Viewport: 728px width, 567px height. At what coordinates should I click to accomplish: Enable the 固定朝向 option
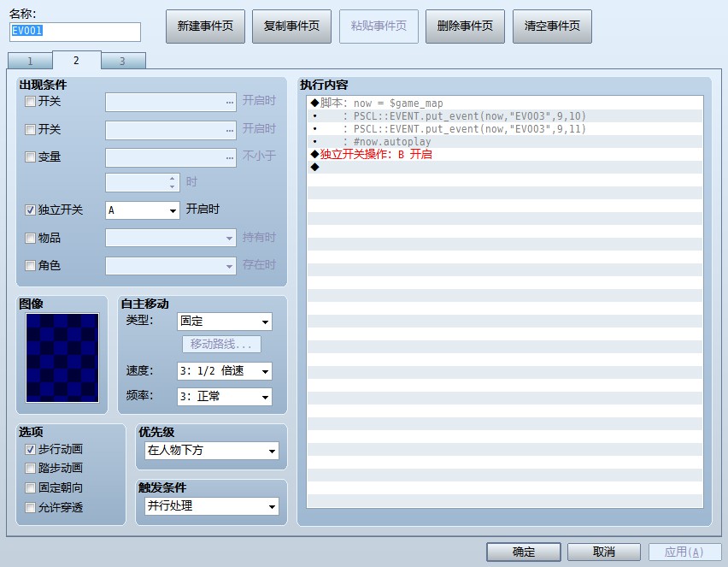click(x=30, y=487)
